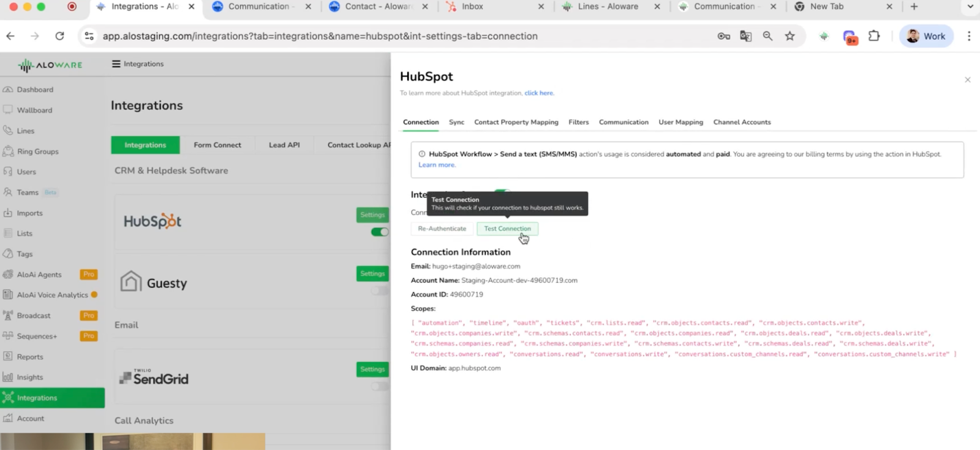
Task: Open the User Mapping tab
Action: (x=680, y=122)
